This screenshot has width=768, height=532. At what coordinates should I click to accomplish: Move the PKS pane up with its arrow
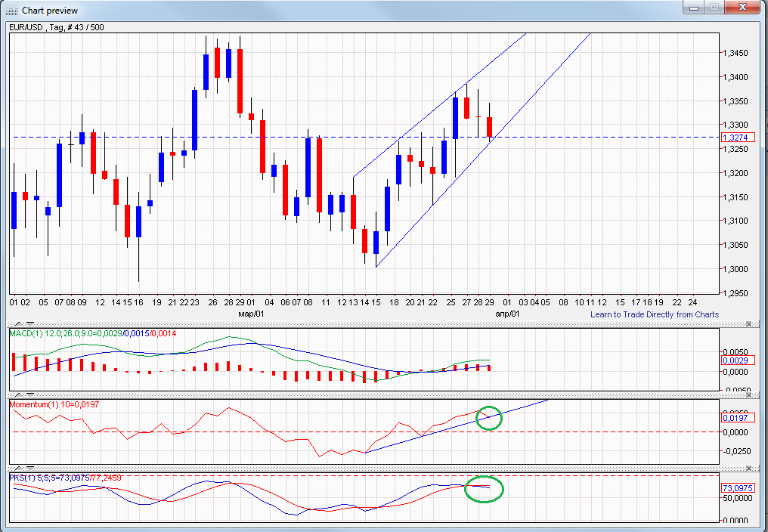tap(18, 469)
